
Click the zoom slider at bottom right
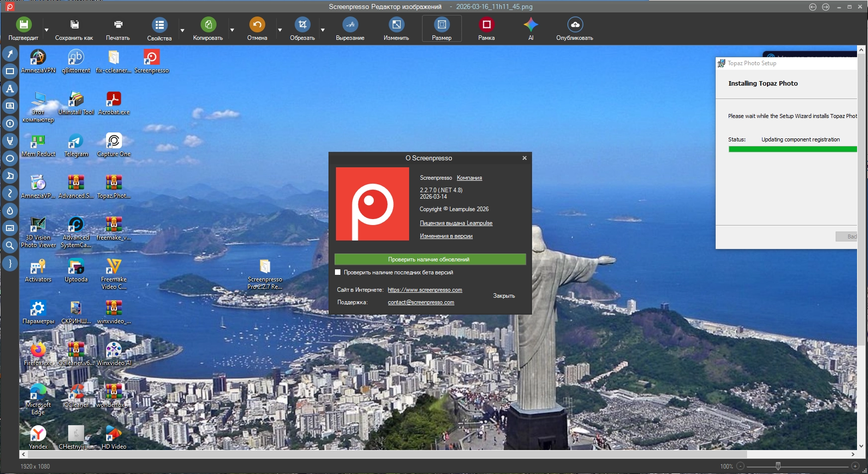tap(778, 466)
